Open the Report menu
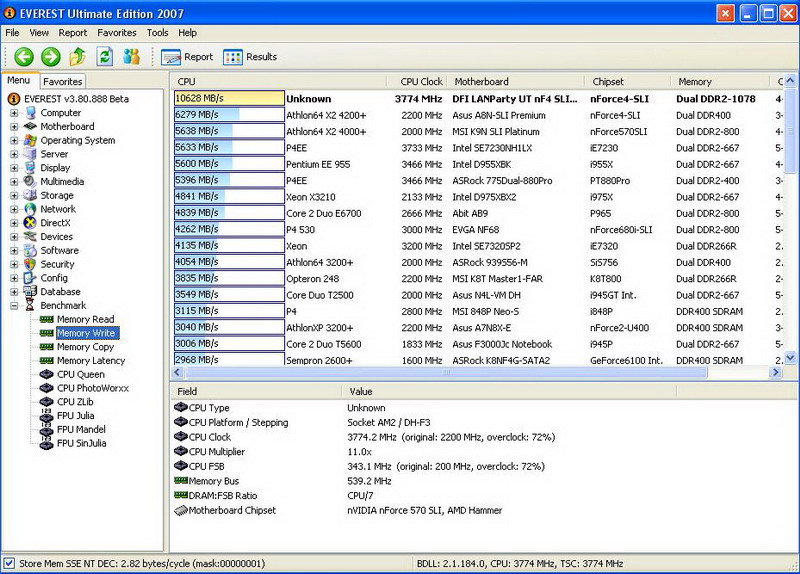The width and height of the screenshot is (800, 574). (x=72, y=33)
